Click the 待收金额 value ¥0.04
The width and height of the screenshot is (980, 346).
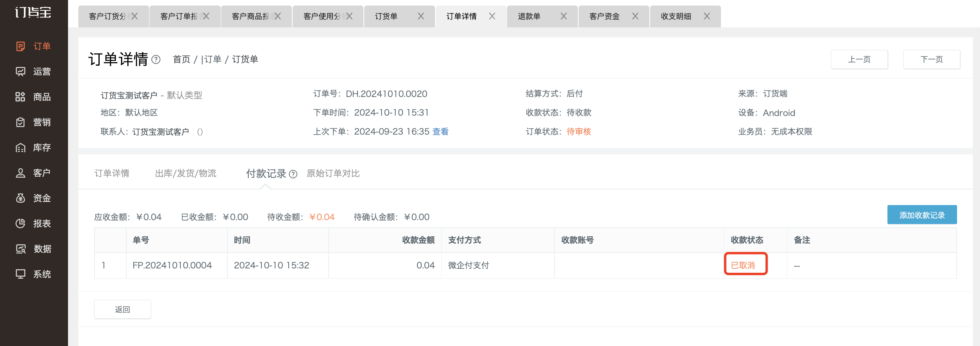(322, 217)
